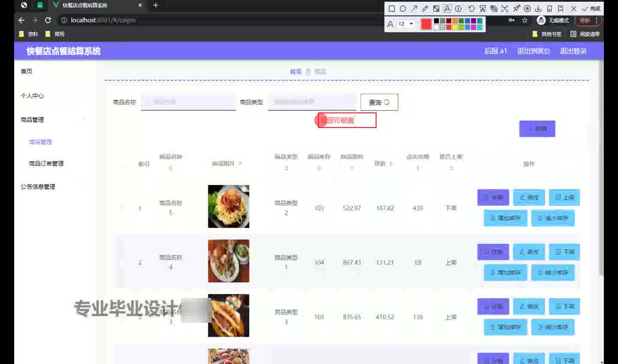Click the 商品名称 search input
This screenshot has width=618, height=364.
pyautogui.click(x=188, y=102)
